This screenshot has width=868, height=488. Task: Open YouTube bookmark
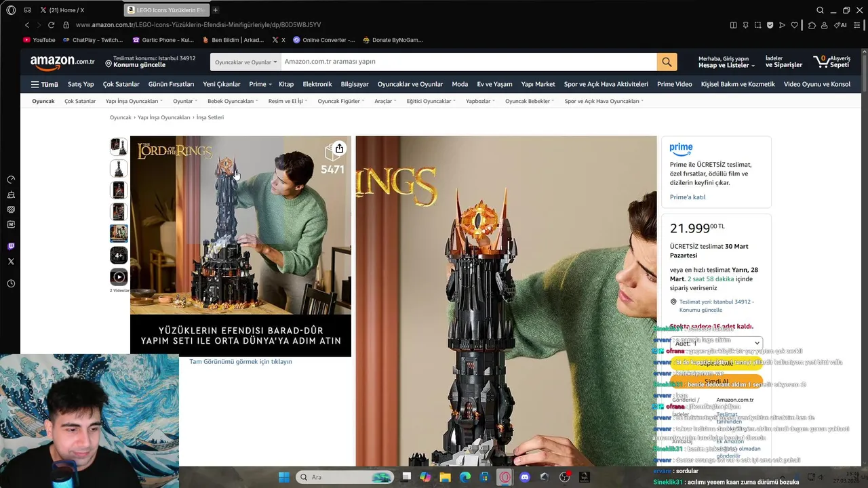pos(39,40)
